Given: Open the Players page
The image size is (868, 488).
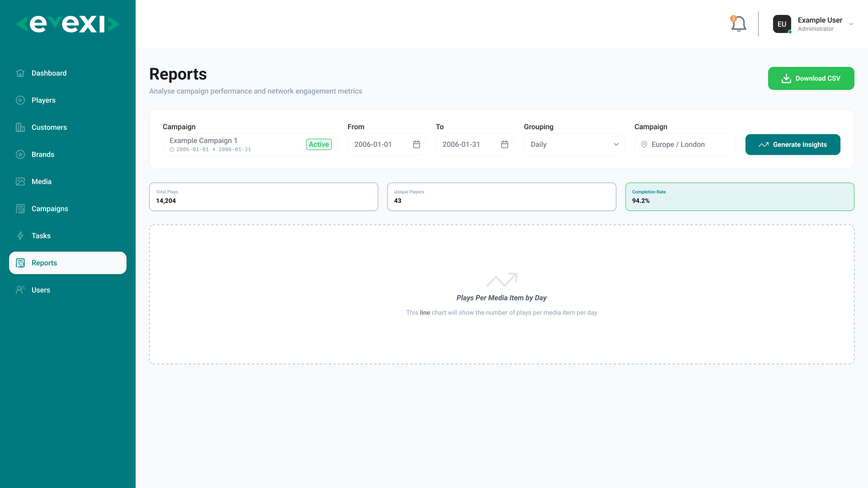Looking at the screenshot, I should click(68, 100).
